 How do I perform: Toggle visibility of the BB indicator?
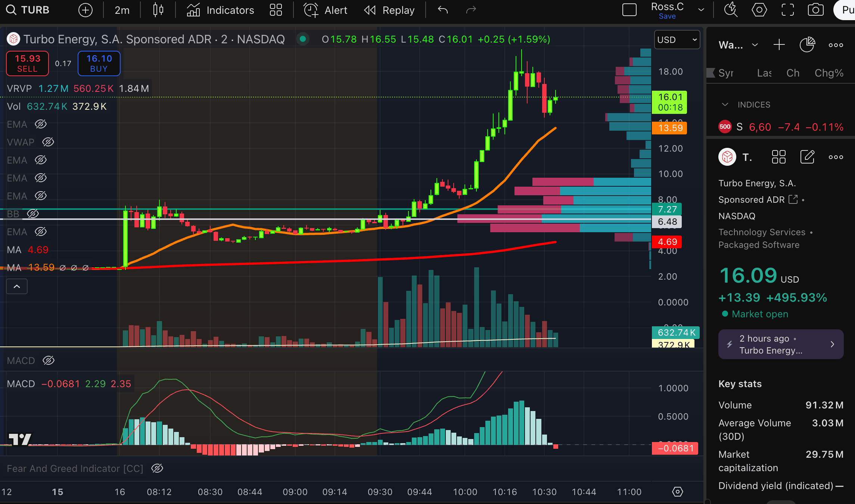tap(33, 214)
